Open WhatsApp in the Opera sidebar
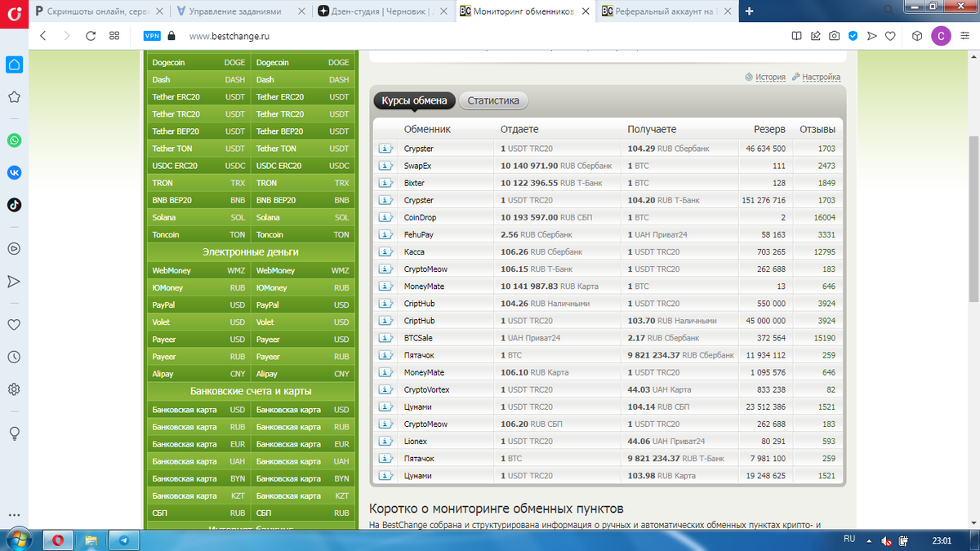The height and width of the screenshot is (551, 980). [x=14, y=140]
